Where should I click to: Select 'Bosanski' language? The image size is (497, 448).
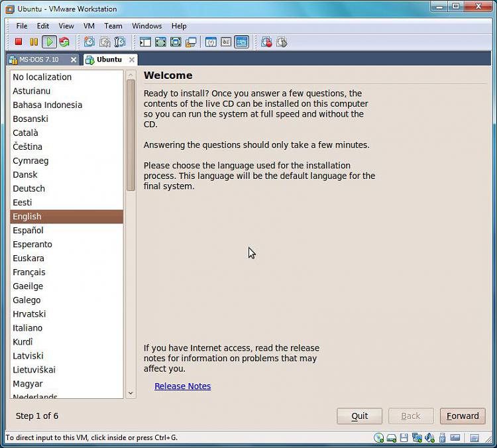coord(66,119)
